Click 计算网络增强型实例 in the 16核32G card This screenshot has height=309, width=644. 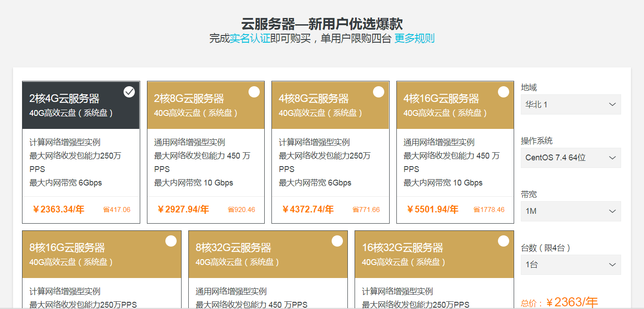click(397, 291)
